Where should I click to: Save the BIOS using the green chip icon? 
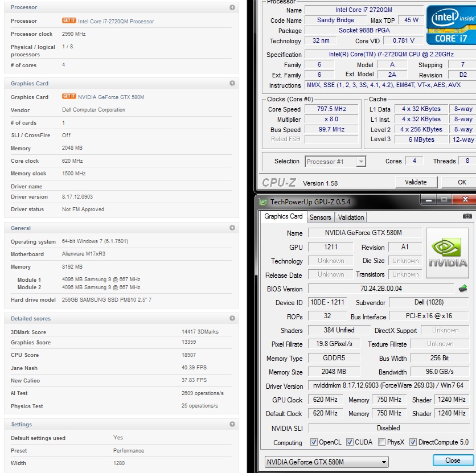click(463, 288)
